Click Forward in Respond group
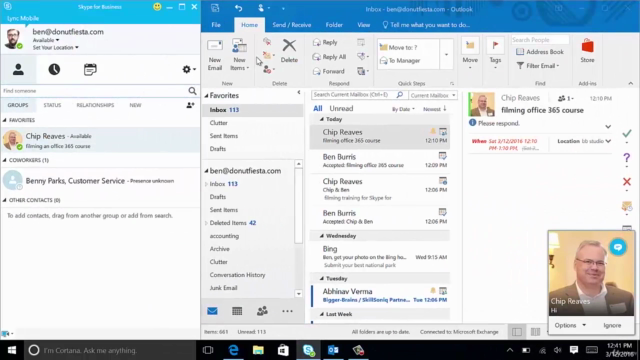 click(x=329, y=71)
